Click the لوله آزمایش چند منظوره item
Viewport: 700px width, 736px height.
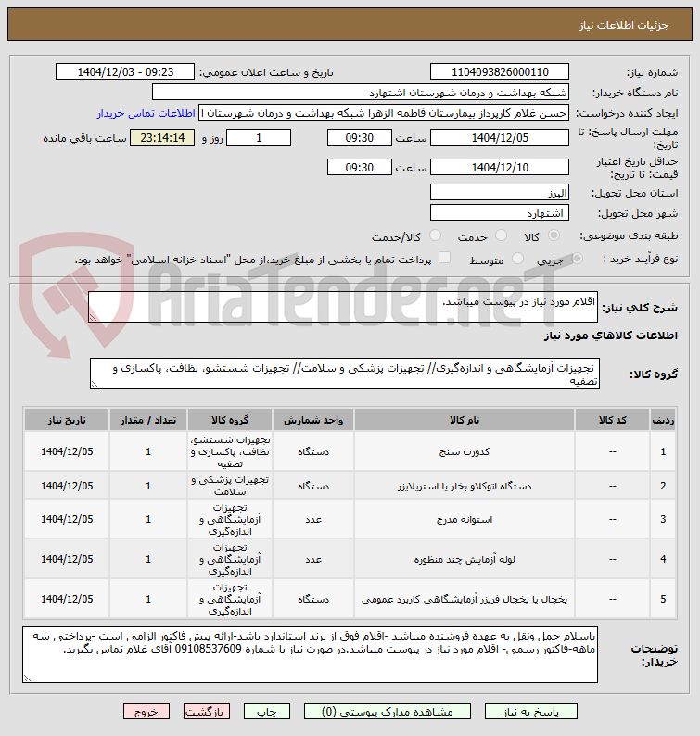465,560
